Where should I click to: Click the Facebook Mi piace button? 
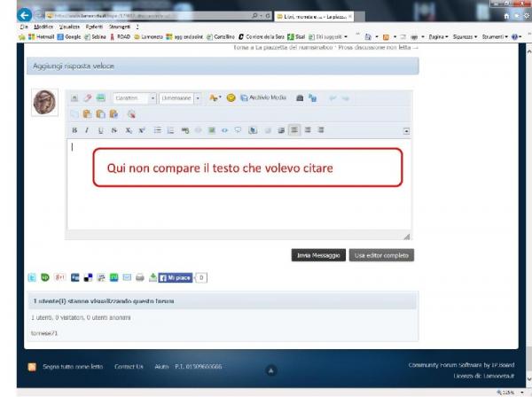[175, 277]
